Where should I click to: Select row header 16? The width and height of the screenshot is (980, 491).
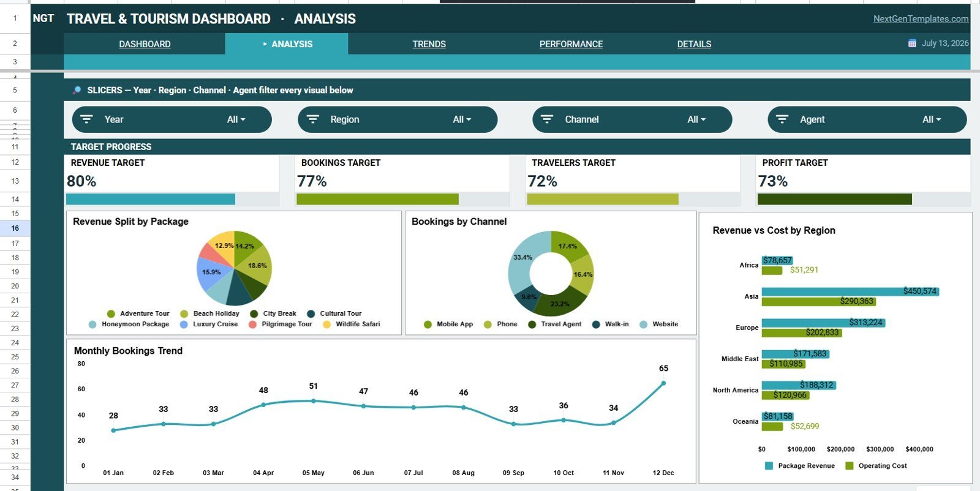(15, 228)
